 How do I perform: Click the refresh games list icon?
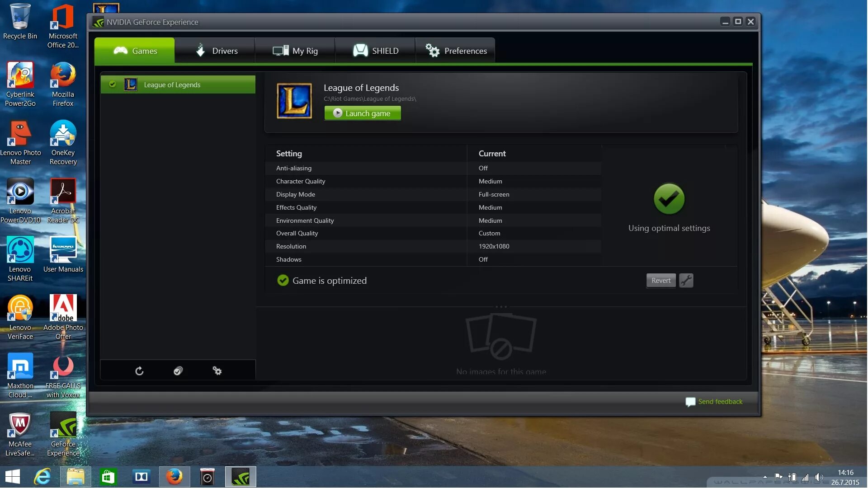tap(139, 371)
